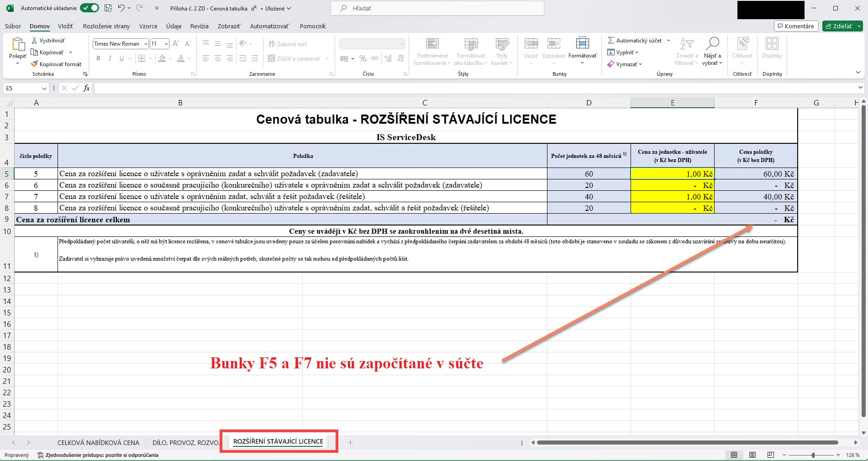
Task: Toggle Automatické ukladanie switch off
Action: pos(89,8)
